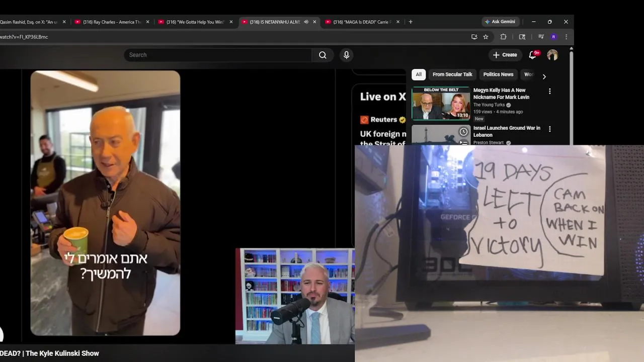
Task: Mute audio on the Netanyahu tab
Action: (x=306, y=22)
